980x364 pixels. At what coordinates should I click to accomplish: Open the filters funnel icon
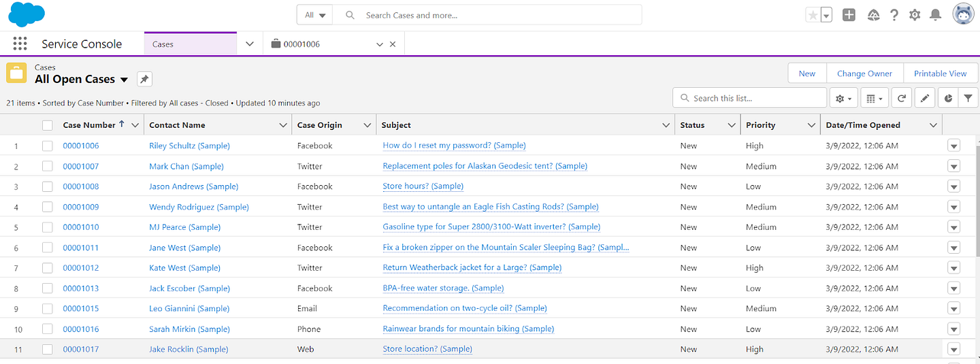[x=968, y=98]
